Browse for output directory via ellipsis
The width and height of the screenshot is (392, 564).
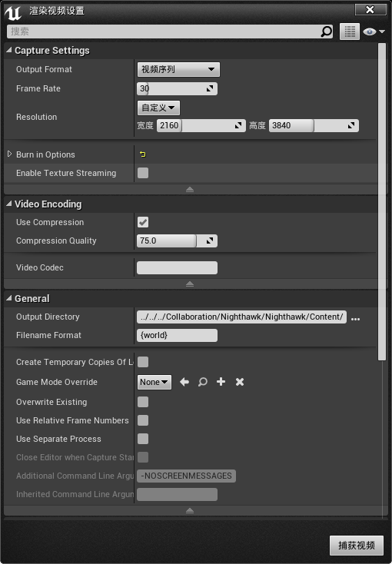tap(355, 319)
